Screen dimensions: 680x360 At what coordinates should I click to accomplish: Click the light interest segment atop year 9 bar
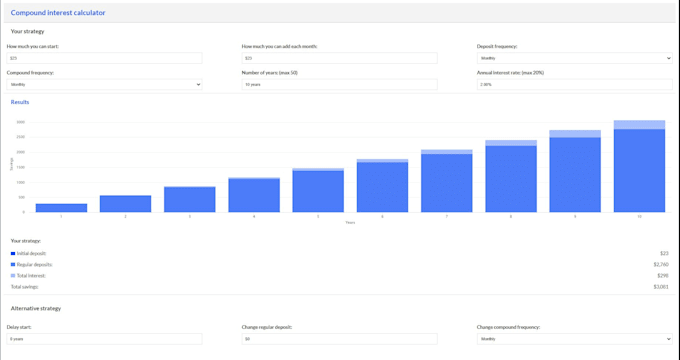tap(575, 134)
